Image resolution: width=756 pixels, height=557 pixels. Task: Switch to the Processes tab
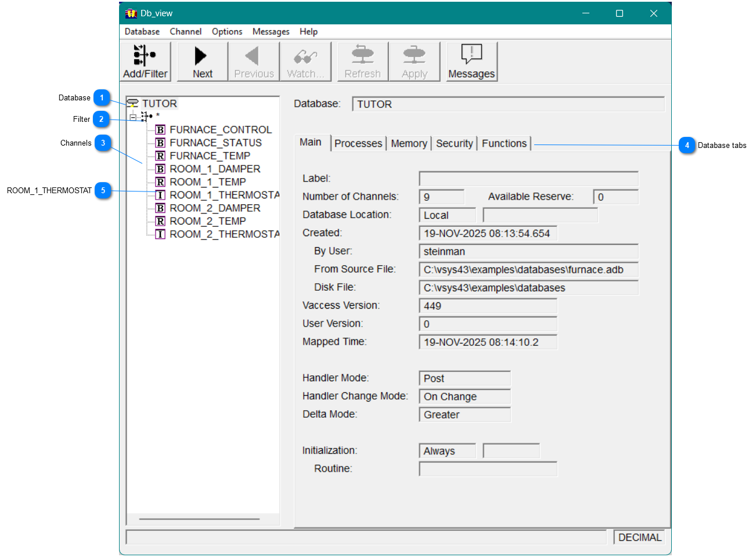(x=358, y=143)
